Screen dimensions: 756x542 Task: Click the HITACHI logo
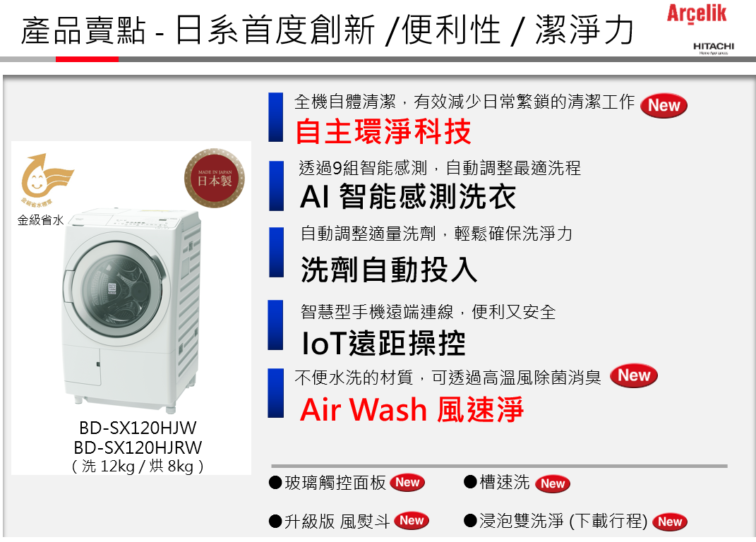pos(713,48)
